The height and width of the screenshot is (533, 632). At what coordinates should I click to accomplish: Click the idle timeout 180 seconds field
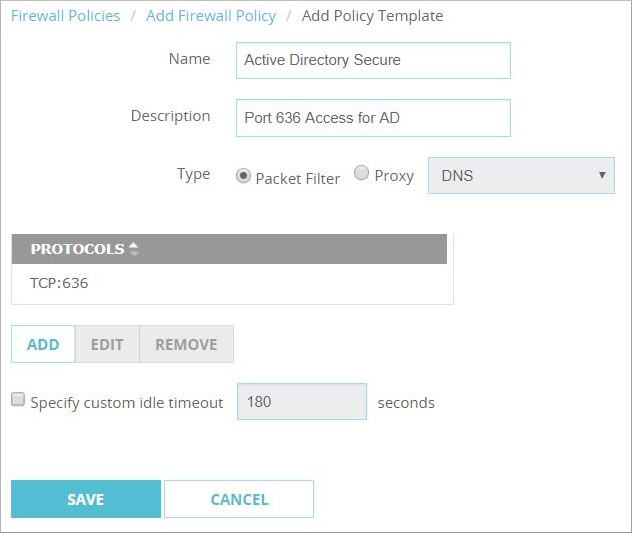(x=301, y=402)
